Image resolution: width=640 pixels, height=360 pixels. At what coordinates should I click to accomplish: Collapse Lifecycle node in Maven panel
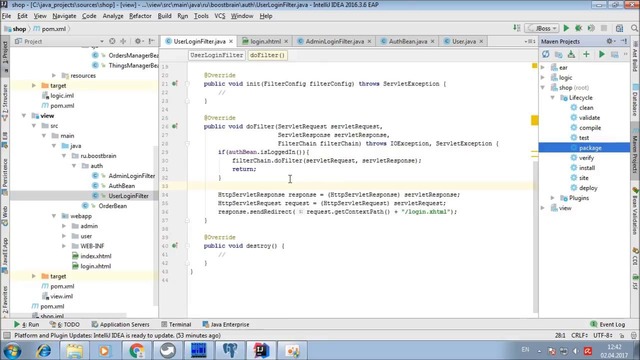pos(553,98)
